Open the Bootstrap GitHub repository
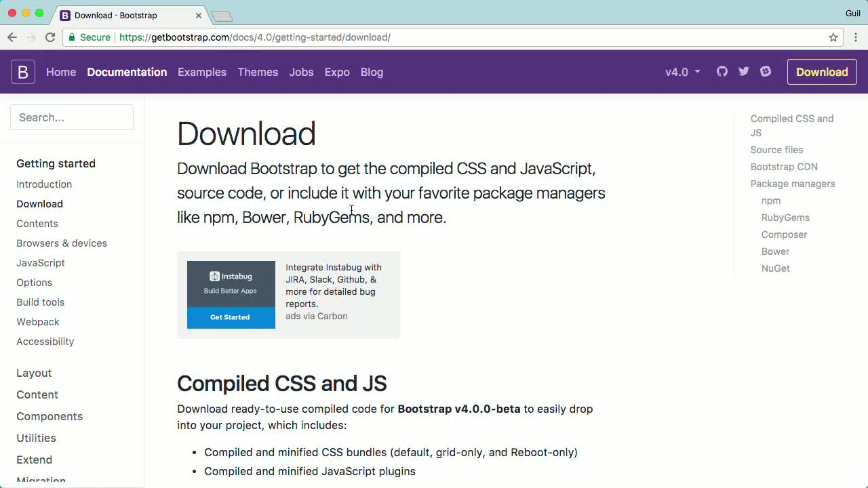The height and width of the screenshot is (488, 868). click(722, 71)
